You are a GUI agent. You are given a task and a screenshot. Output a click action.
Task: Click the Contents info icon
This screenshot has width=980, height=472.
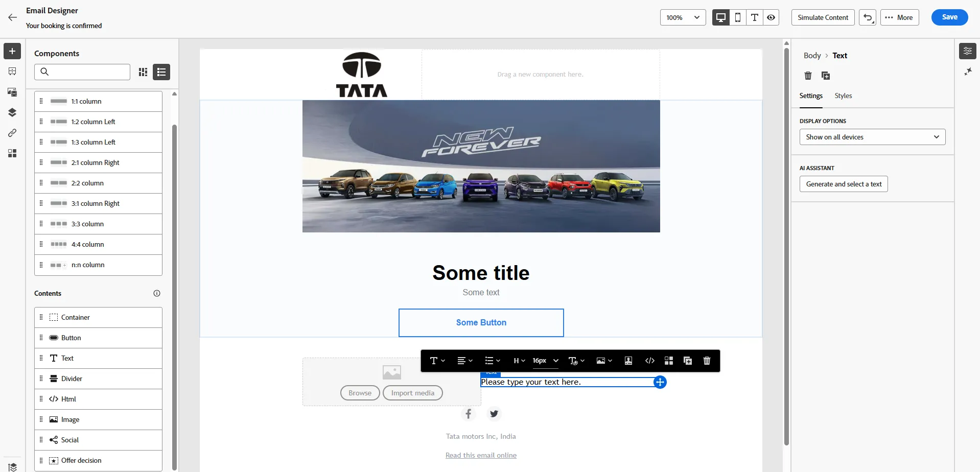[157, 293]
